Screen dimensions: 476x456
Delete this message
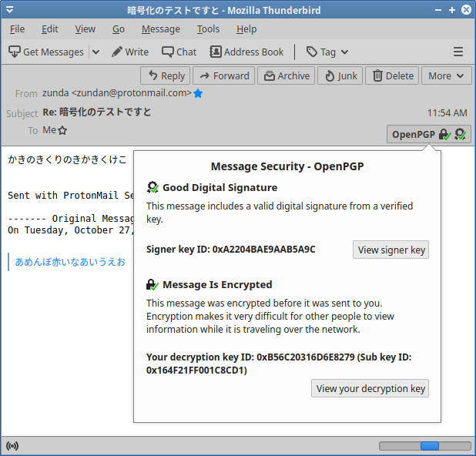click(x=392, y=75)
